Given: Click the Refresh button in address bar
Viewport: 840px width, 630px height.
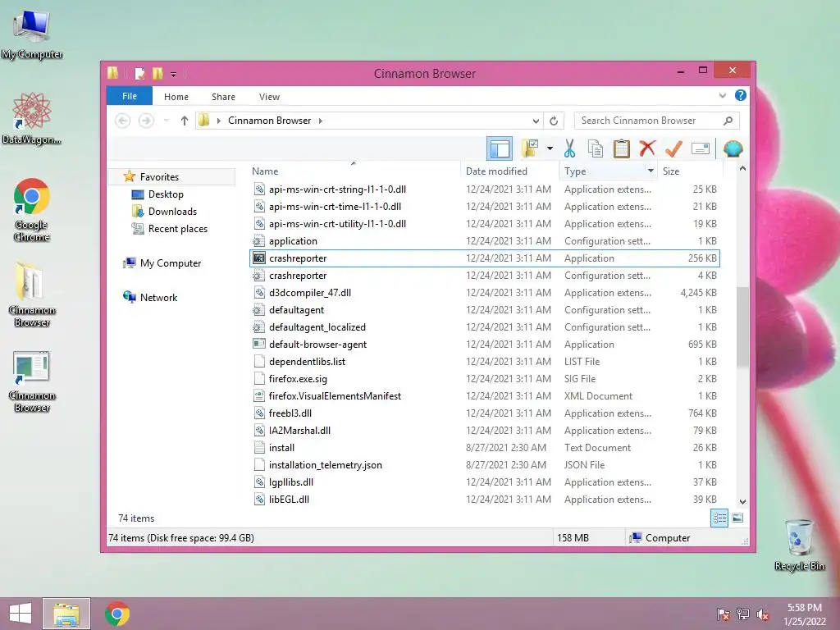Looking at the screenshot, I should click(554, 121).
